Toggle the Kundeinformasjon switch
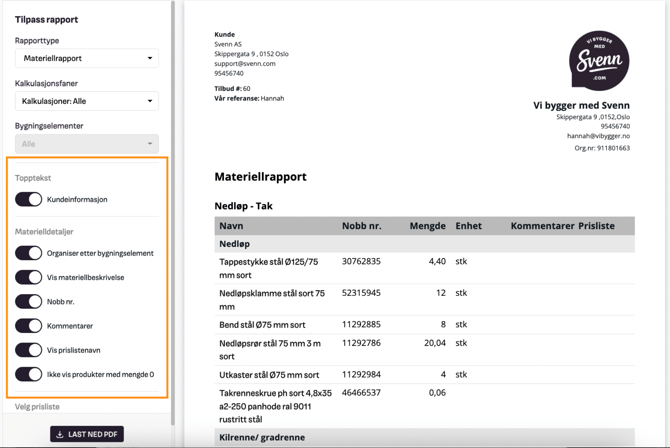The width and height of the screenshot is (670, 448). pyautogui.click(x=29, y=199)
